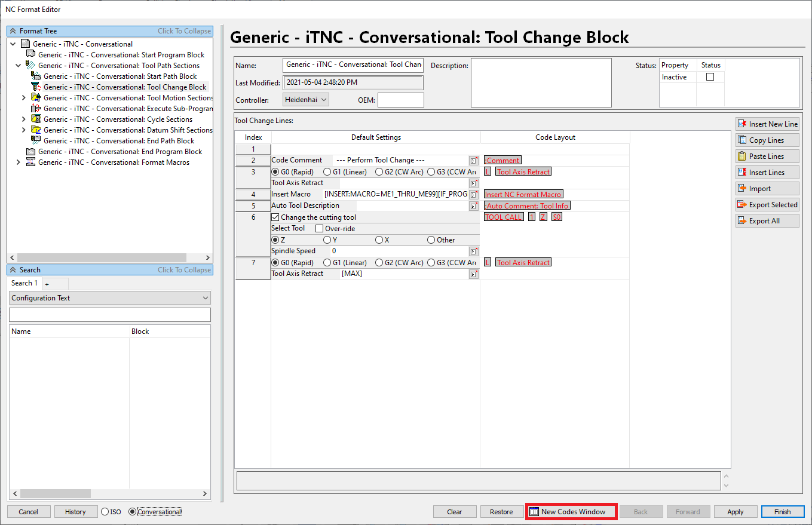
Task: Select the Conversational format radio button
Action: [133, 512]
